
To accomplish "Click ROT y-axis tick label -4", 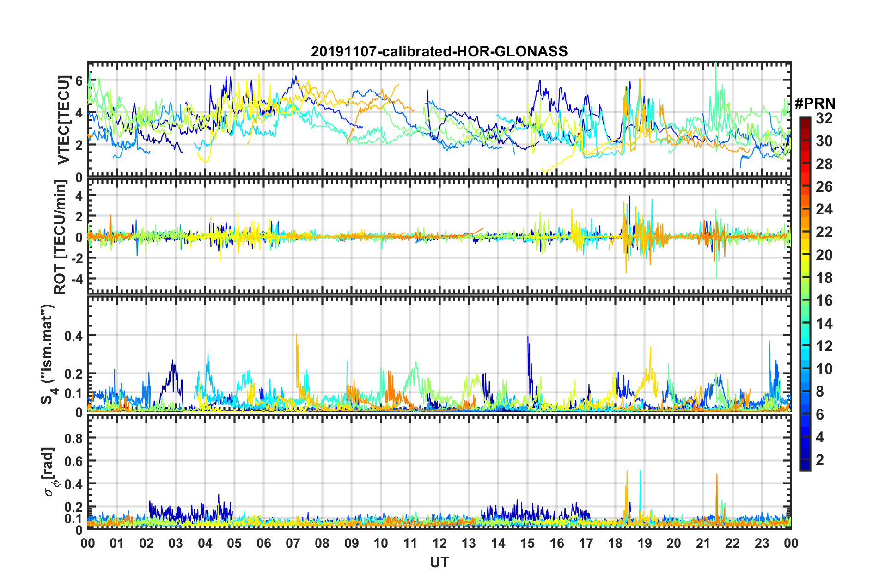I will point(76,280).
